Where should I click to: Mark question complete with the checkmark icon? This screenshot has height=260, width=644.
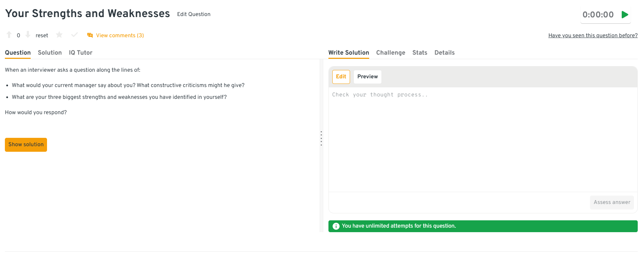pyautogui.click(x=74, y=35)
